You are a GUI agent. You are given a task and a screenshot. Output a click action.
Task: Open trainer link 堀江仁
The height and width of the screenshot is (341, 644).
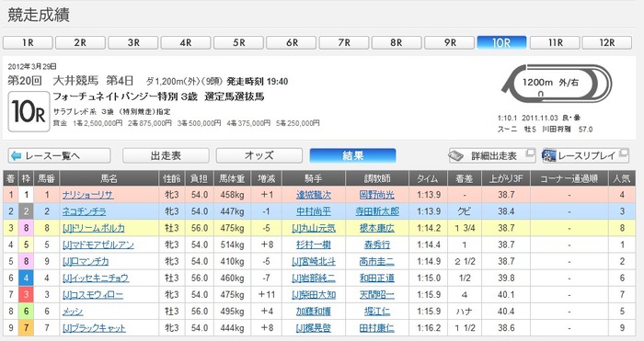coord(376,312)
